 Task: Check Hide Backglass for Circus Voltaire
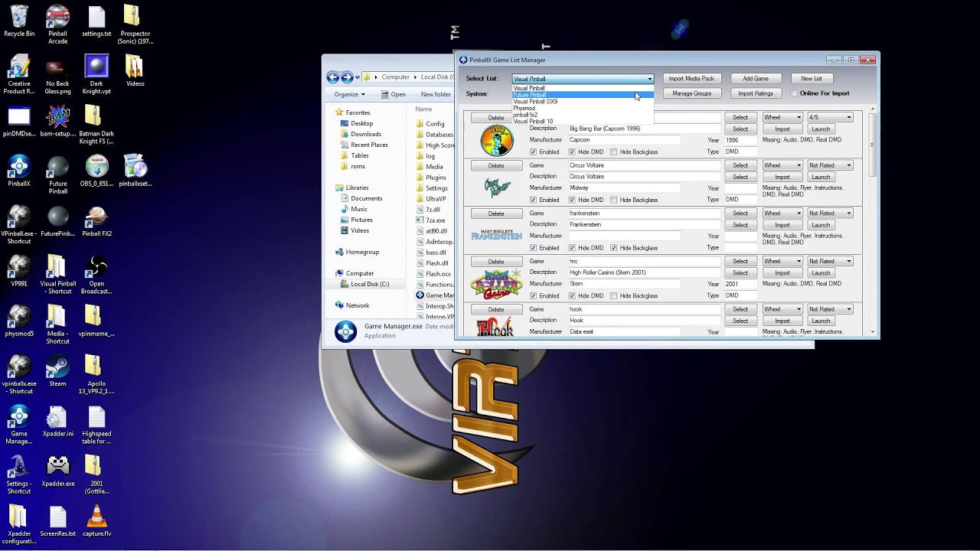(x=613, y=200)
